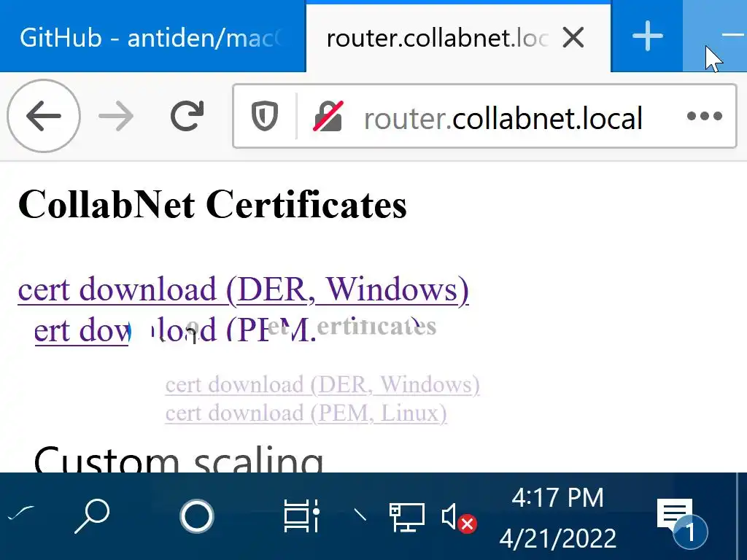This screenshot has width=747, height=560.
Task: Open Windows taskbar search magnifier
Action: pos(92,516)
